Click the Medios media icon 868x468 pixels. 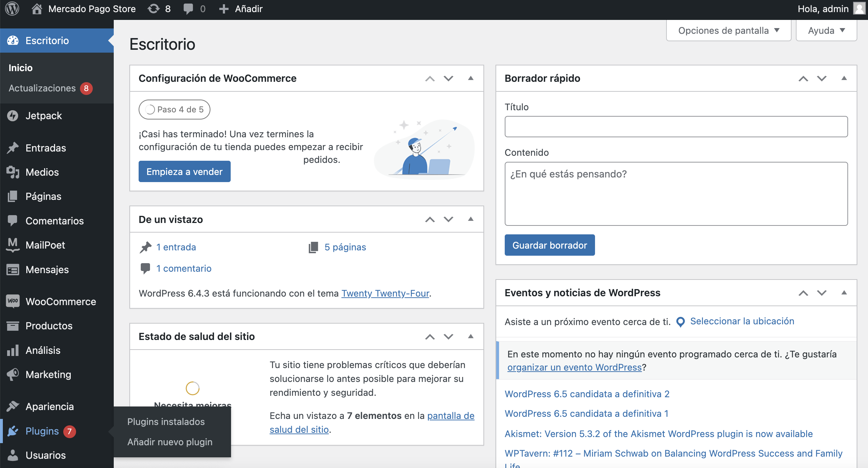point(13,172)
